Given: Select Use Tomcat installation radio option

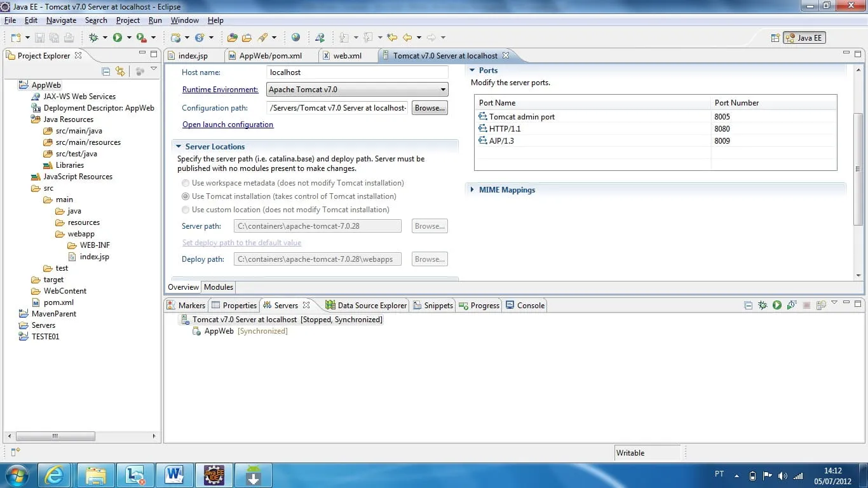Looking at the screenshot, I should click(x=186, y=196).
